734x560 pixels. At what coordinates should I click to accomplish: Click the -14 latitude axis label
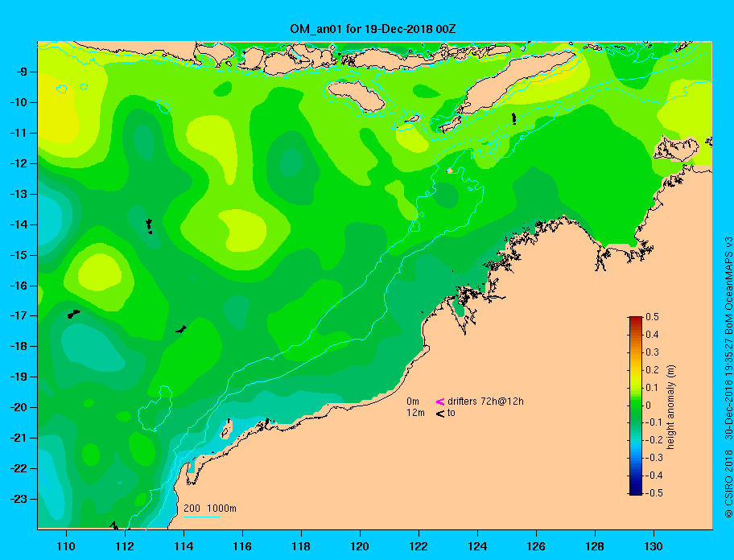pos(19,224)
